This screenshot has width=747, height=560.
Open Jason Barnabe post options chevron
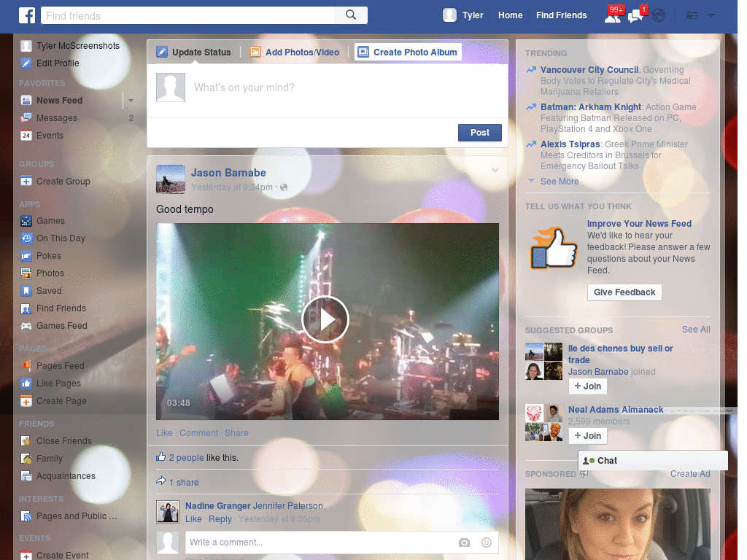495,170
